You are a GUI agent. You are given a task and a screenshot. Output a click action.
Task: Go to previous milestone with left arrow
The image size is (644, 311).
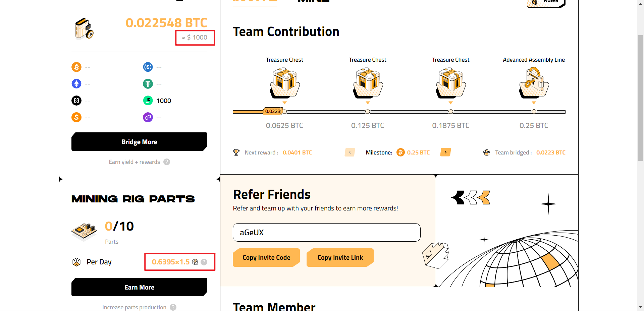pyautogui.click(x=350, y=152)
